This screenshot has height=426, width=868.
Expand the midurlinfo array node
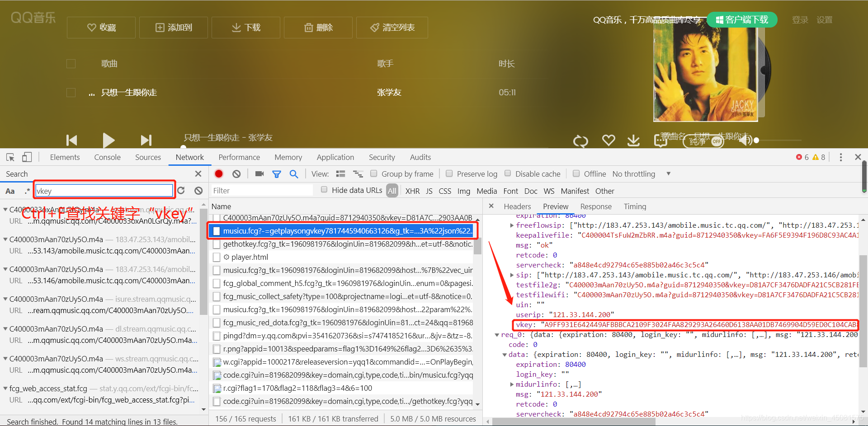pos(512,384)
